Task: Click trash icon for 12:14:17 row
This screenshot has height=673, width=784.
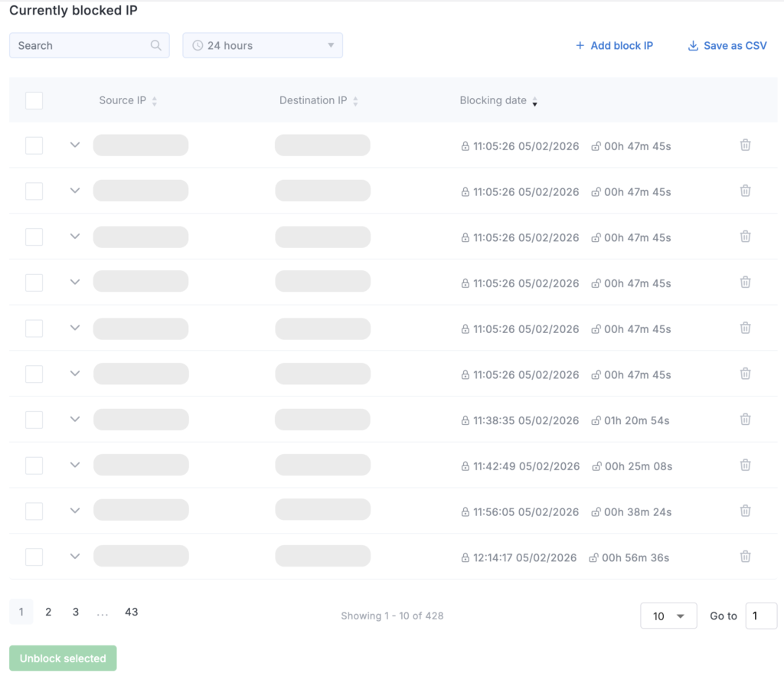Action: tap(745, 557)
